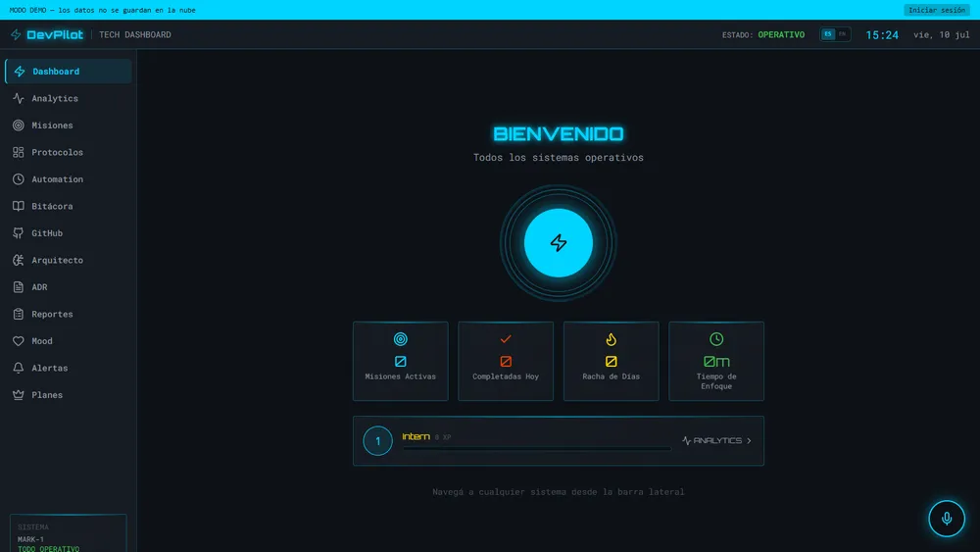Click the pulse icon beside ANALYTICS link
The image size is (980, 552).
click(686, 441)
